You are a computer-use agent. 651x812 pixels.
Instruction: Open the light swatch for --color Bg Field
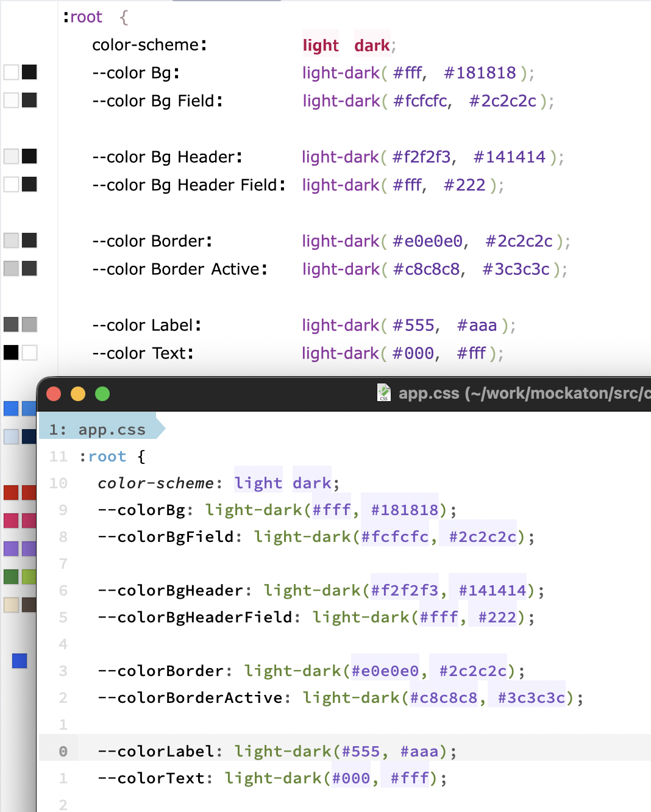pyautogui.click(x=12, y=100)
